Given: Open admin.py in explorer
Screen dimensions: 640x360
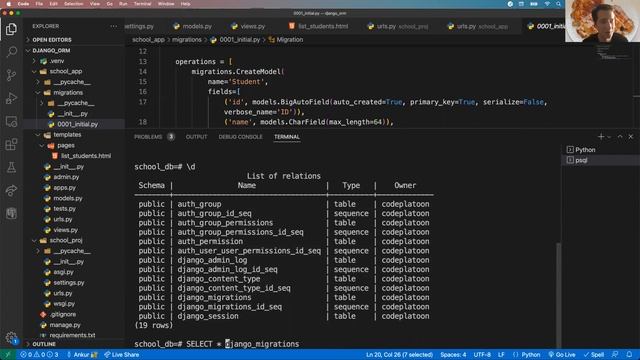Looking at the screenshot, I should (66, 177).
